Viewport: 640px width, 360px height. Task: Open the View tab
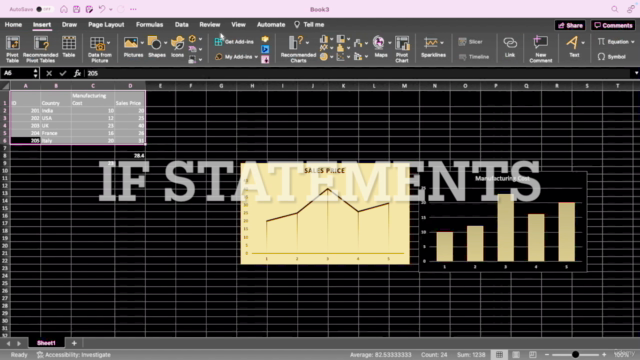(238, 24)
